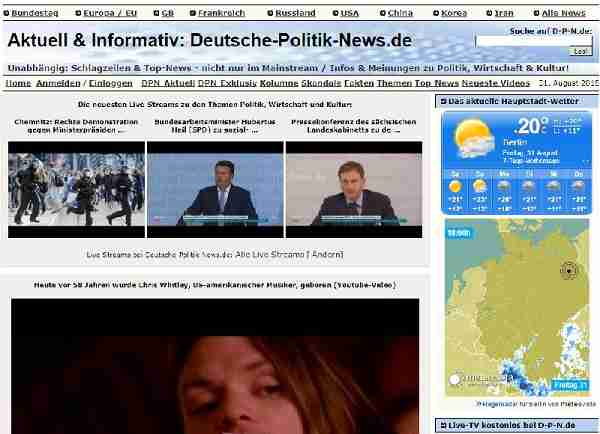The width and height of the screenshot is (600, 434).
Task: Open the Anmelden registration link
Action: pyautogui.click(x=58, y=83)
